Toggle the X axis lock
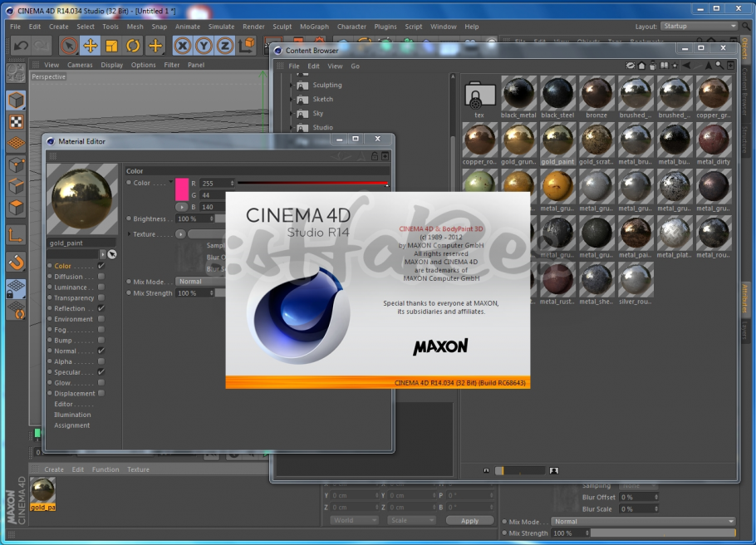The width and height of the screenshot is (756, 545). [182, 46]
